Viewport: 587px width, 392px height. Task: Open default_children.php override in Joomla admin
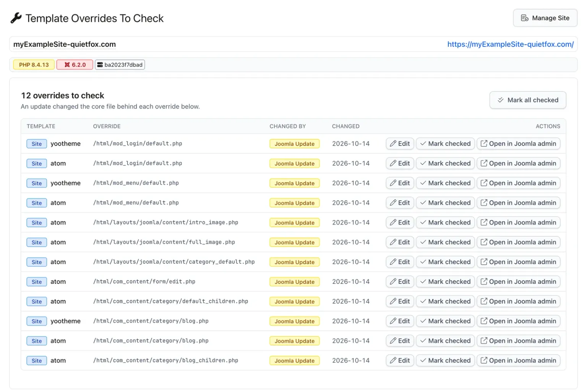(x=518, y=301)
